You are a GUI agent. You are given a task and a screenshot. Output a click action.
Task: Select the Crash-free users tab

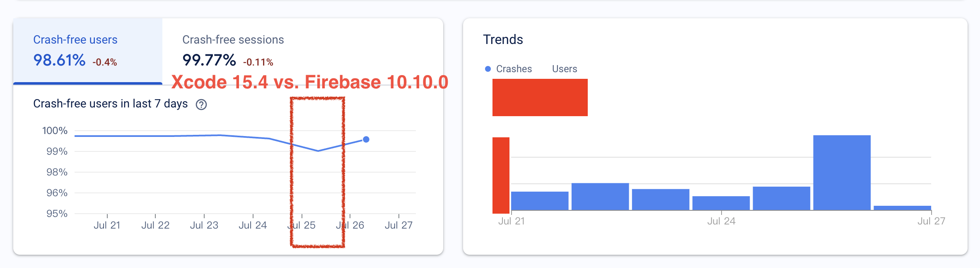(88, 51)
